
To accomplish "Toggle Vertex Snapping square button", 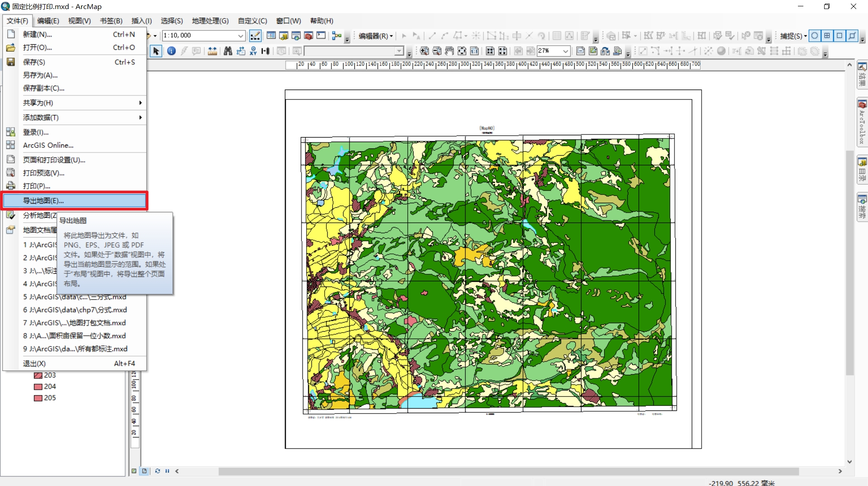I will pyautogui.click(x=840, y=36).
